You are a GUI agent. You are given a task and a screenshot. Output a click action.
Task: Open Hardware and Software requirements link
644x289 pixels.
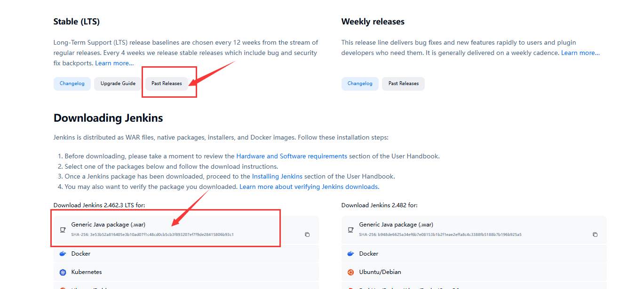click(x=292, y=156)
